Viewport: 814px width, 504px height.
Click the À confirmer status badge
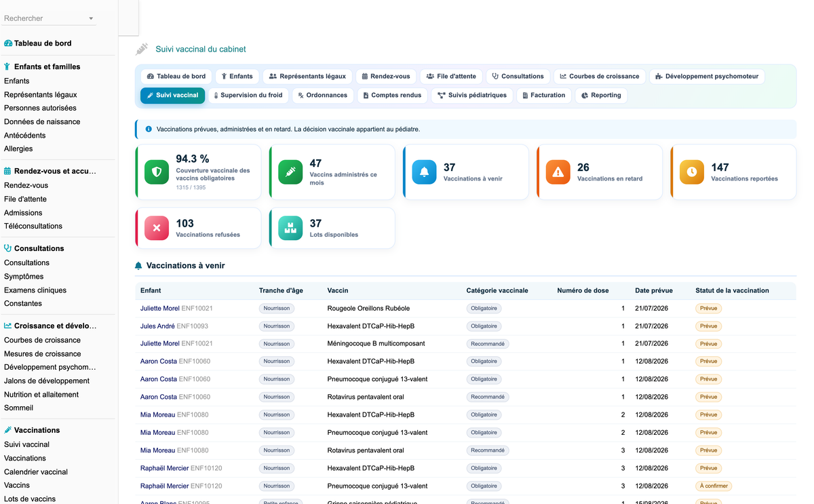pyautogui.click(x=713, y=486)
